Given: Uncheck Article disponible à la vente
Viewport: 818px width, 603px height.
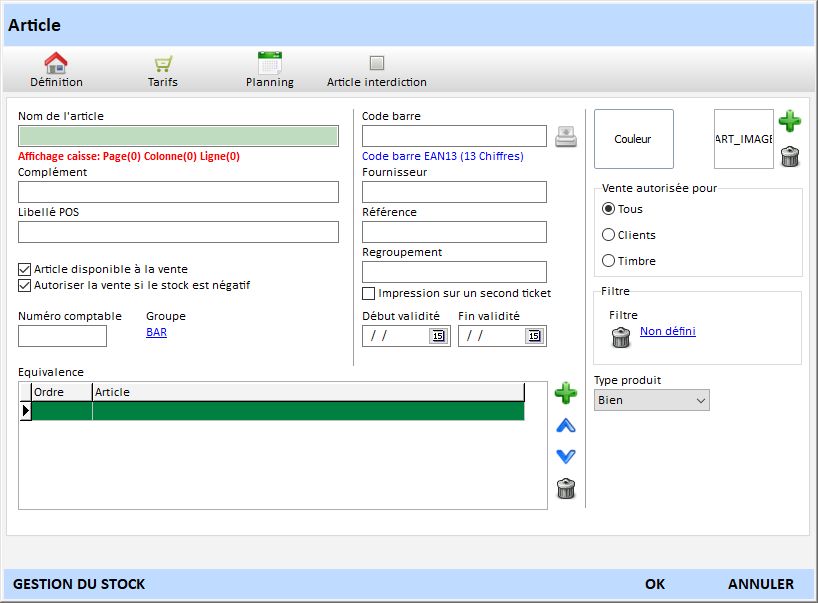Looking at the screenshot, I should coord(25,269).
